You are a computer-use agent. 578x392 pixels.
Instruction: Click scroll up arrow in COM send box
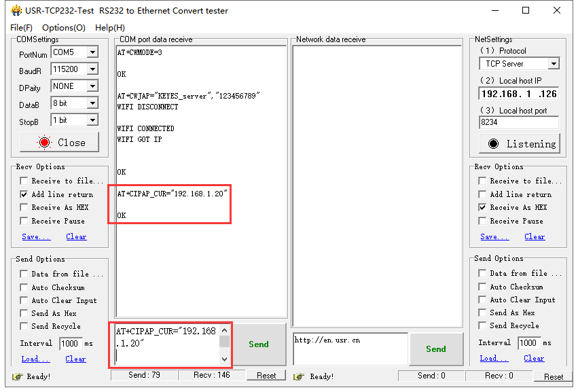click(x=225, y=330)
